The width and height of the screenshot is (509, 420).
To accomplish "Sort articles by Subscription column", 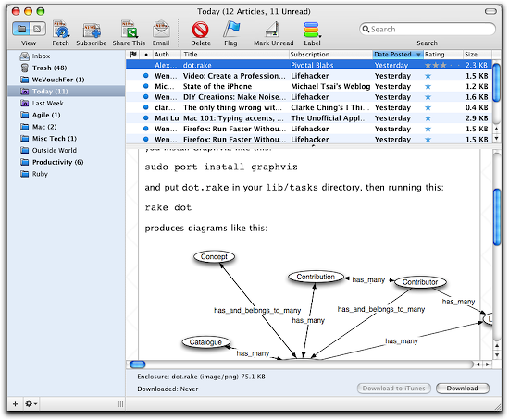I will [330, 55].
